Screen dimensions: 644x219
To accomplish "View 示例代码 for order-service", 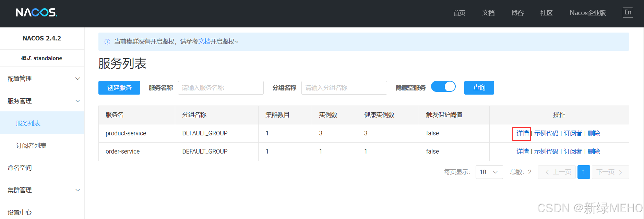I will coord(546,151).
